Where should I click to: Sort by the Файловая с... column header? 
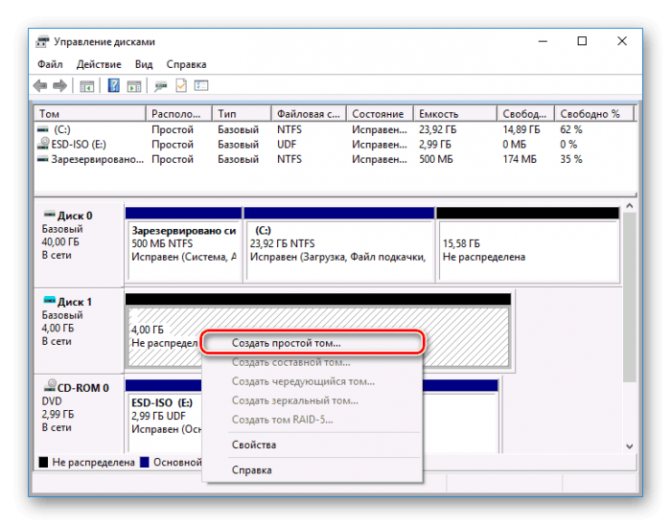[309, 114]
